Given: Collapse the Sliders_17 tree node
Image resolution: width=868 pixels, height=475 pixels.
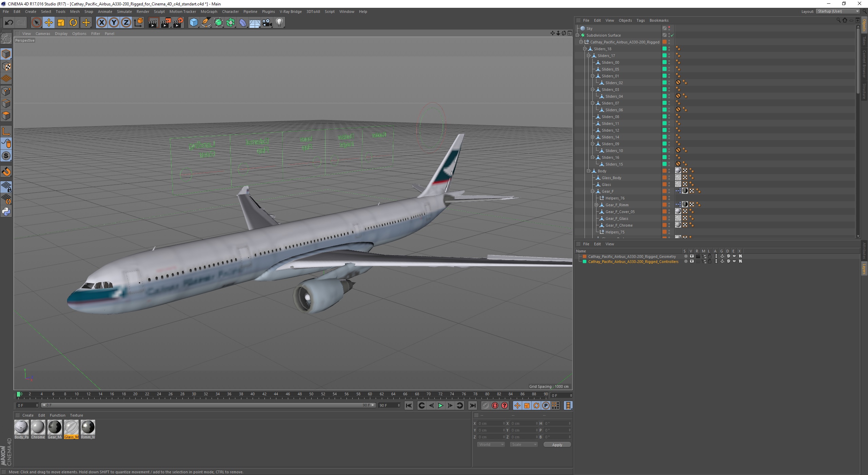Looking at the screenshot, I should coord(589,56).
